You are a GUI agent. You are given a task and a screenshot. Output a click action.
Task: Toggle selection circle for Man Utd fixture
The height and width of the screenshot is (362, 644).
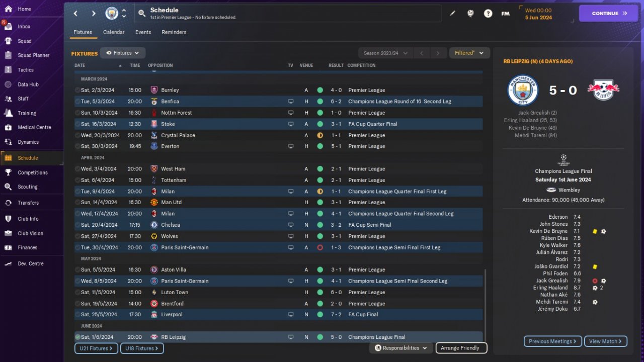(77, 202)
